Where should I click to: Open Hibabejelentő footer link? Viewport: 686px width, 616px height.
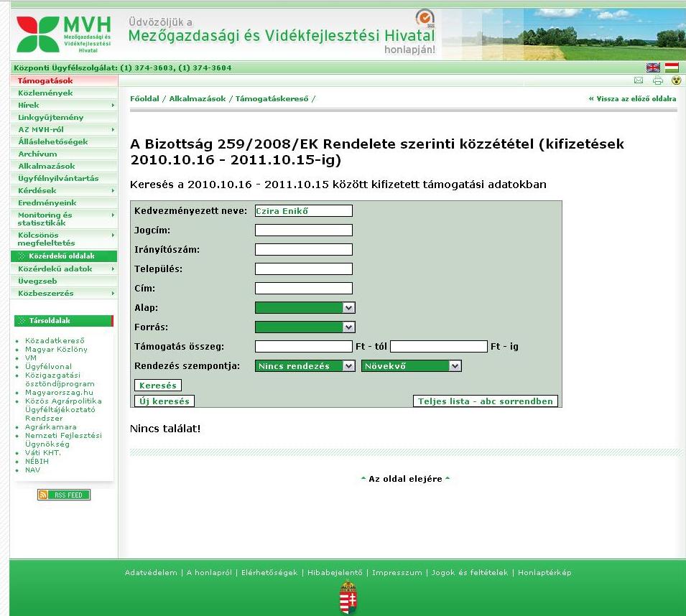335,572
